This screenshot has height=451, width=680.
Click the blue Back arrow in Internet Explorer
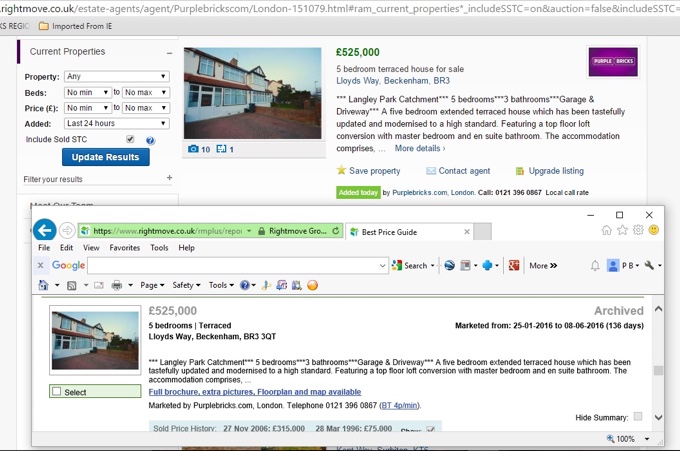tap(45, 230)
